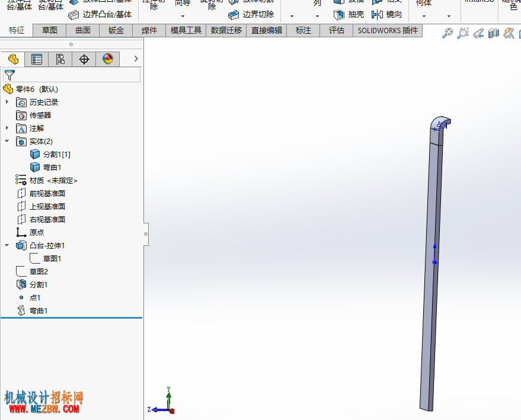Switch to the 标注 tab
This screenshot has height=420, width=521.
pos(303,31)
